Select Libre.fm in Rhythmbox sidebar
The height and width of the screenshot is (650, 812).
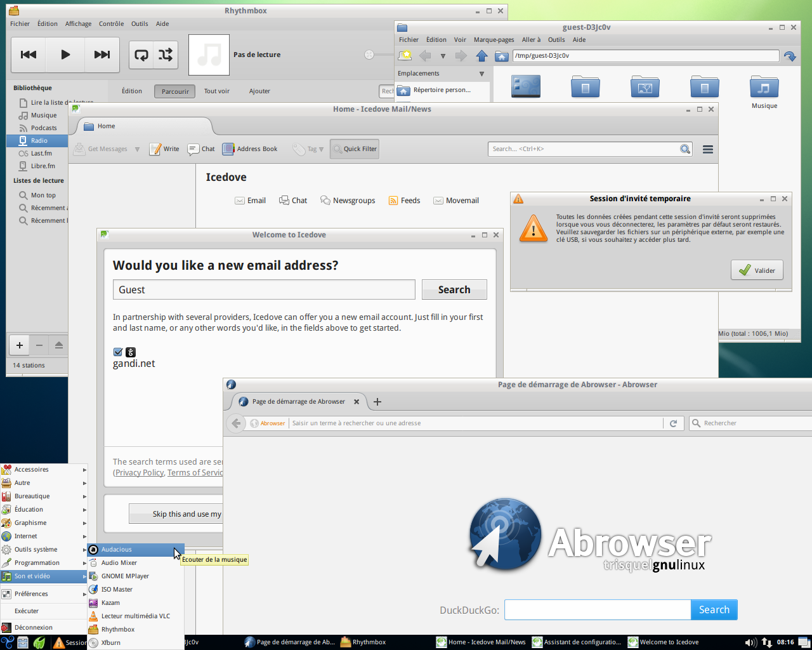[x=43, y=166]
